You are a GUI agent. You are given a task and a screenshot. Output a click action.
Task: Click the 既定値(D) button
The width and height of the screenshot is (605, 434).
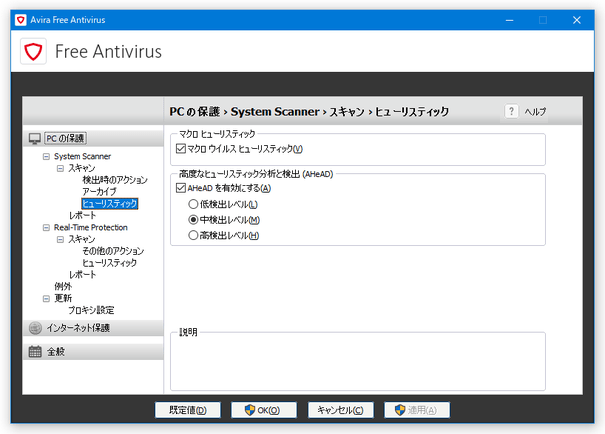188,410
